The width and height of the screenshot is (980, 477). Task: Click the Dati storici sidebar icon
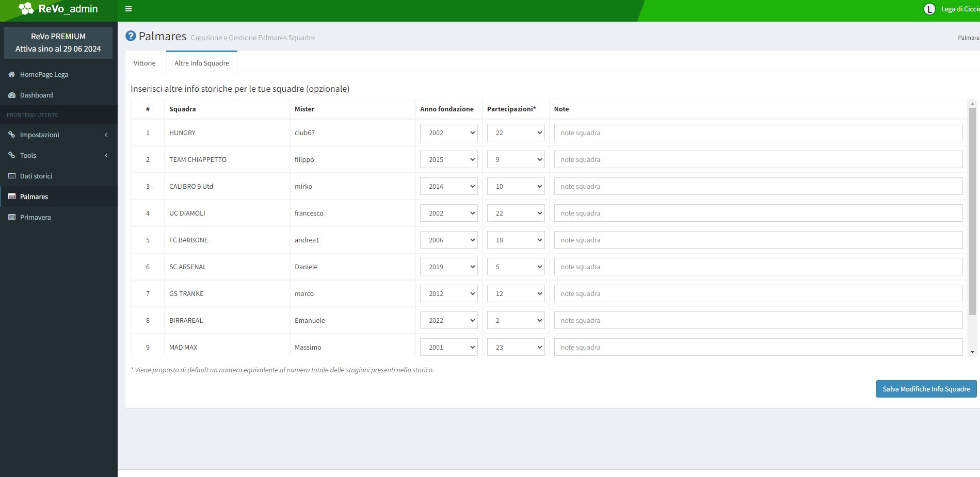(x=11, y=176)
